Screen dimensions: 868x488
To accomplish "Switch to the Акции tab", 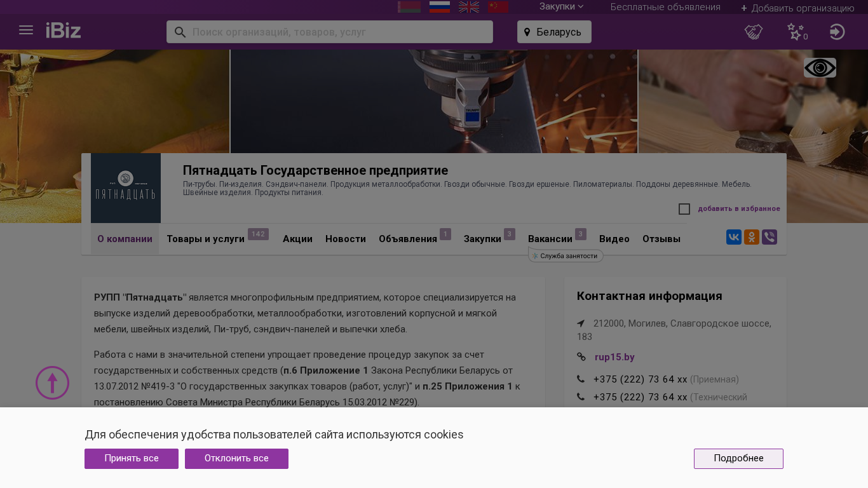I will (x=297, y=239).
